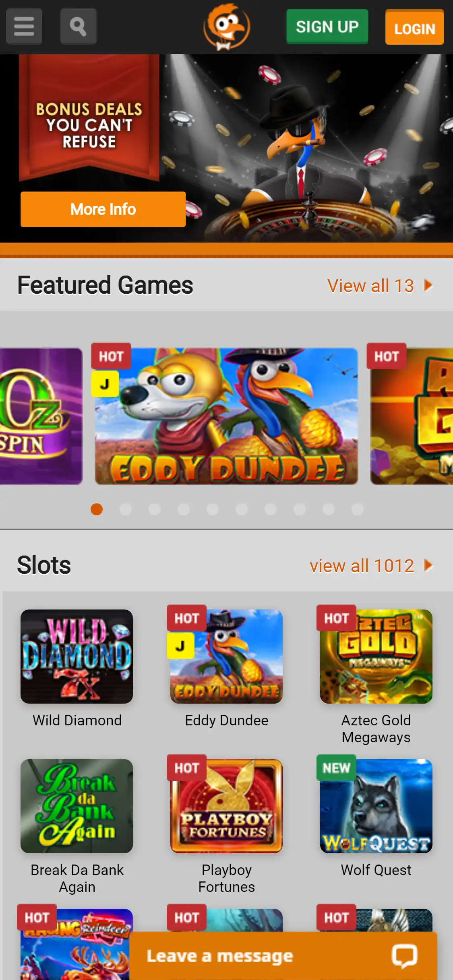Select the fifth carousel dot
453x980 pixels.
tap(213, 509)
